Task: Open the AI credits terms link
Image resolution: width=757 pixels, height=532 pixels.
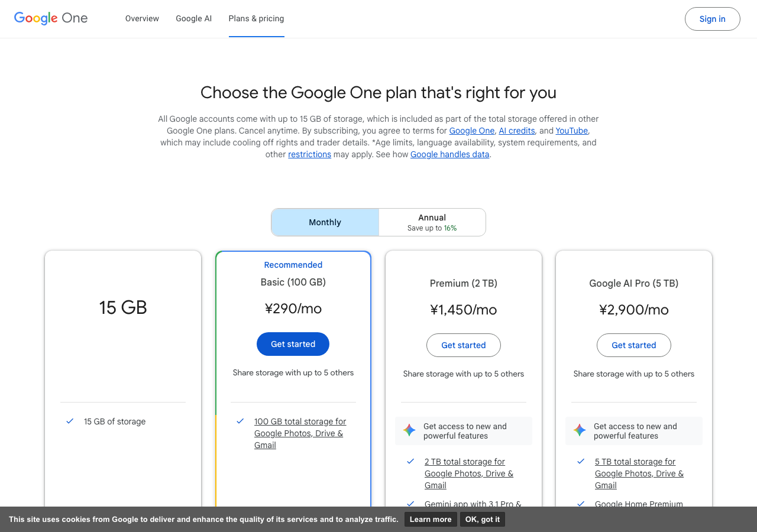Action: click(516, 131)
